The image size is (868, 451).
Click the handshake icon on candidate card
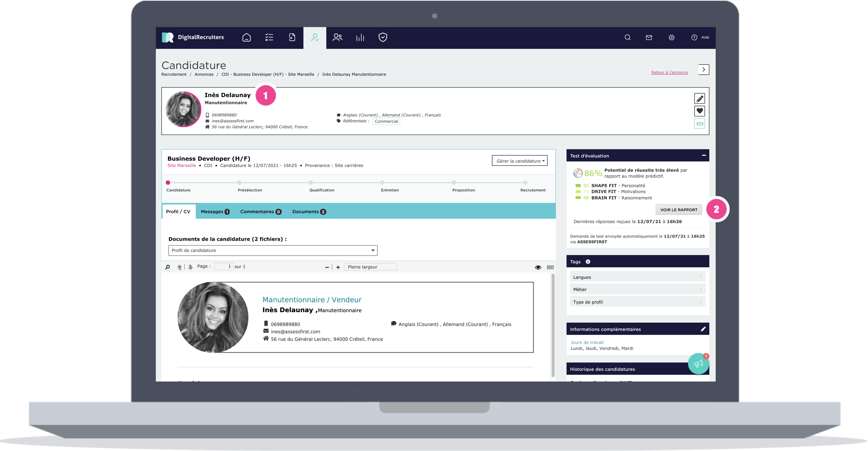pyautogui.click(x=700, y=124)
